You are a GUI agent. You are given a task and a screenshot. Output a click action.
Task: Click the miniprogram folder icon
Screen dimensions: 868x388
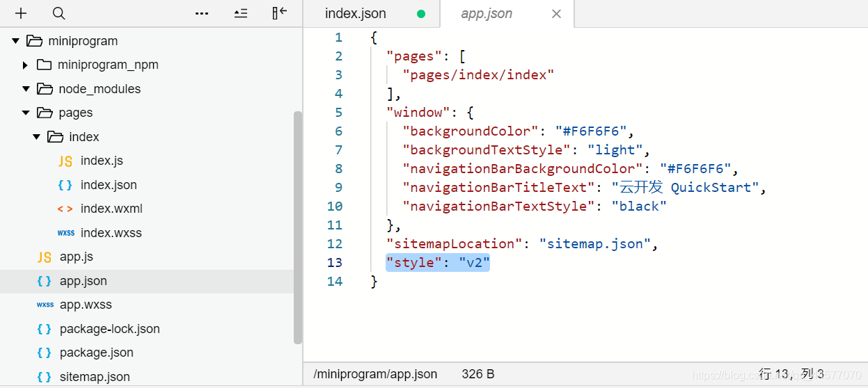click(34, 41)
